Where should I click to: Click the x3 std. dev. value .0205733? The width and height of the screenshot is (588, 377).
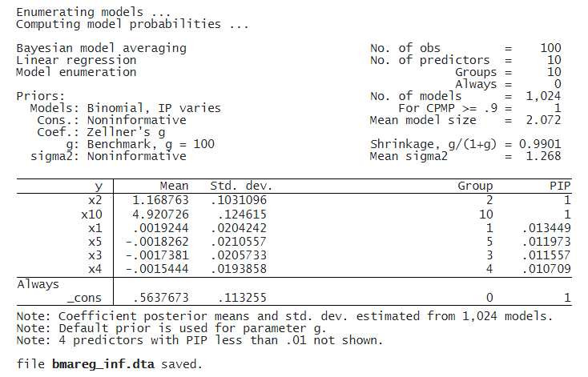click(x=239, y=255)
